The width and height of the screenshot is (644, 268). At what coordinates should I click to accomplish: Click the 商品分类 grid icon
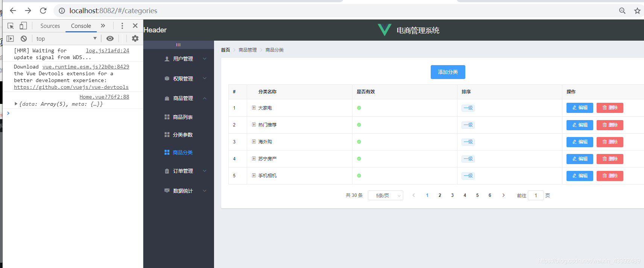pyautogui.click(x=167, y=152)
